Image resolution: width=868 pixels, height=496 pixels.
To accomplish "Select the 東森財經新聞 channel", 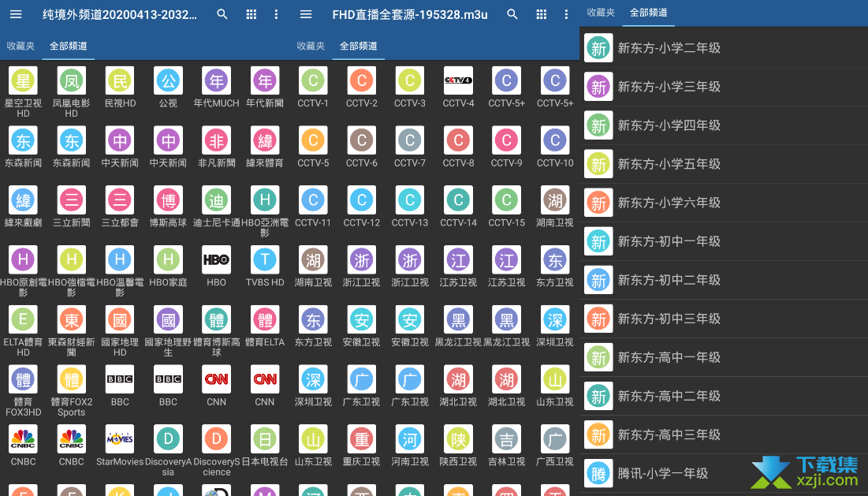I will pyautogui.click(x=72, y=331).
